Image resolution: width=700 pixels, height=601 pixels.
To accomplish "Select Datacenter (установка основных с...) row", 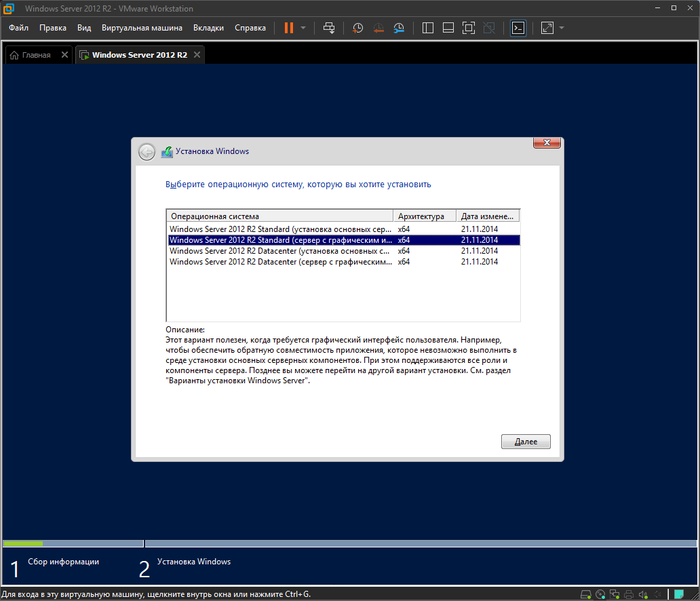I will (x=344, y=251).
